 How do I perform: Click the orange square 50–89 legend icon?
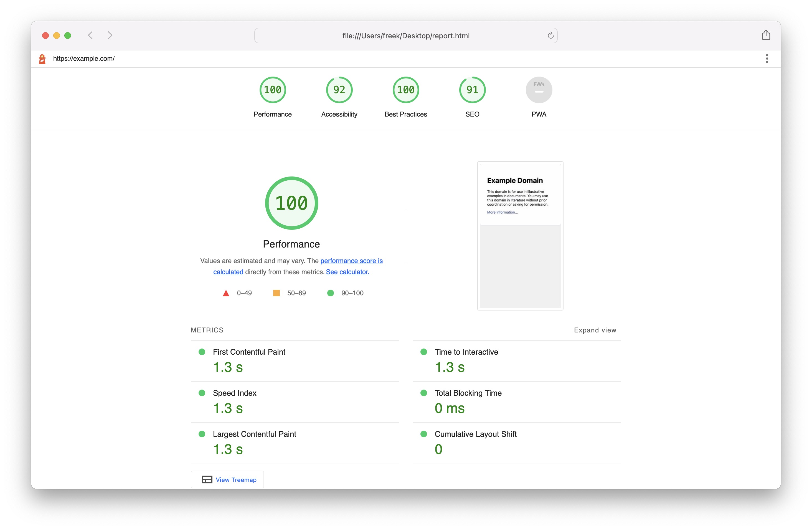coord(276,293)
